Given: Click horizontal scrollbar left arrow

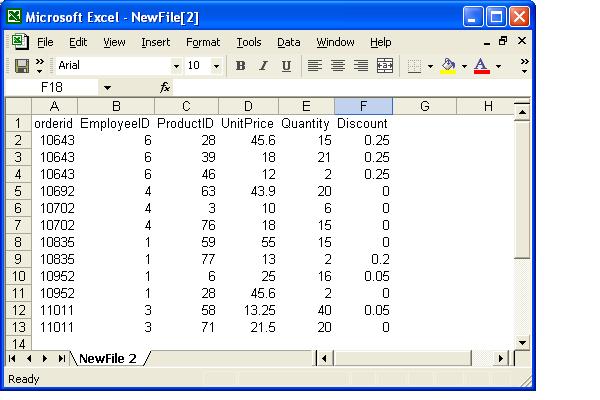Looking at the screenshot, I should point(325,359).
